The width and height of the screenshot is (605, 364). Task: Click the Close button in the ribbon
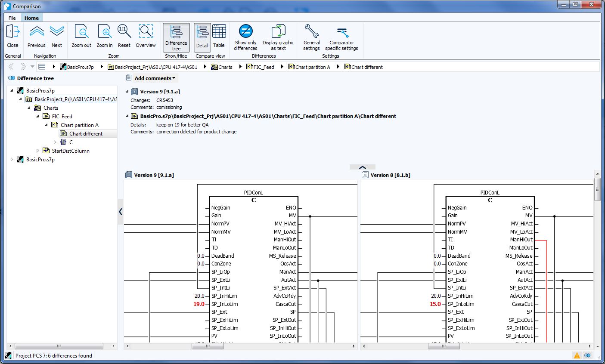[12, 36]
